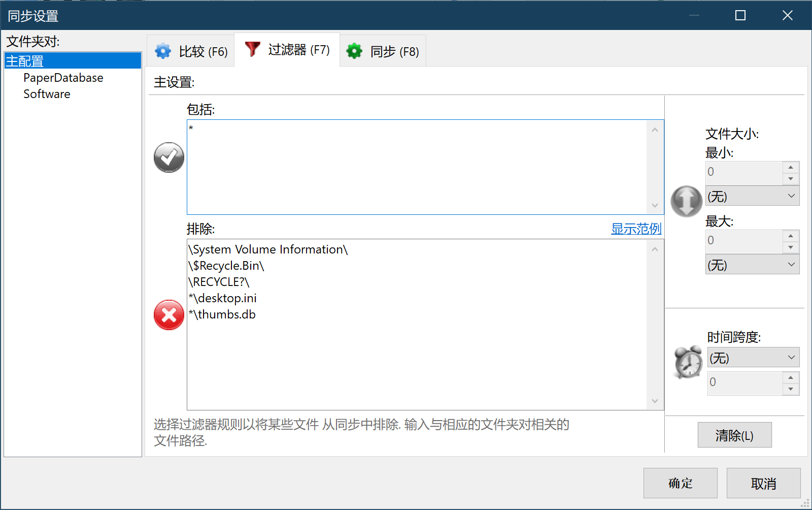Click the red funnel Filter icon

[x=252, y=49]
